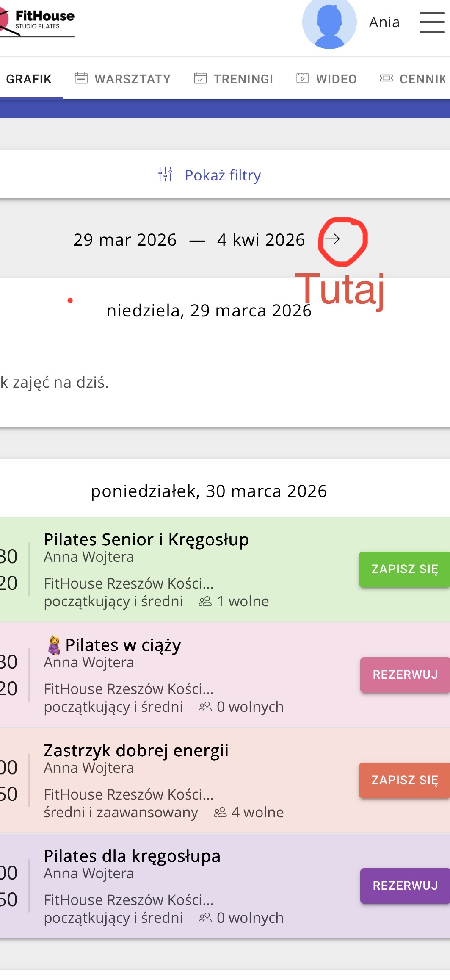Viewport: 450px width, 980px height.
Task: Click the next week arrow icon
Action: (332, 239)
